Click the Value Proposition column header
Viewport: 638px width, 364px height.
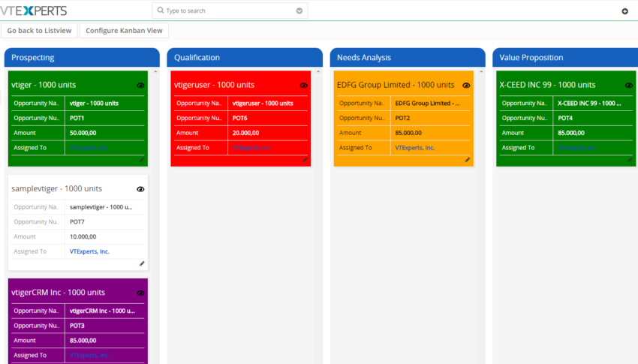(565, 57)
